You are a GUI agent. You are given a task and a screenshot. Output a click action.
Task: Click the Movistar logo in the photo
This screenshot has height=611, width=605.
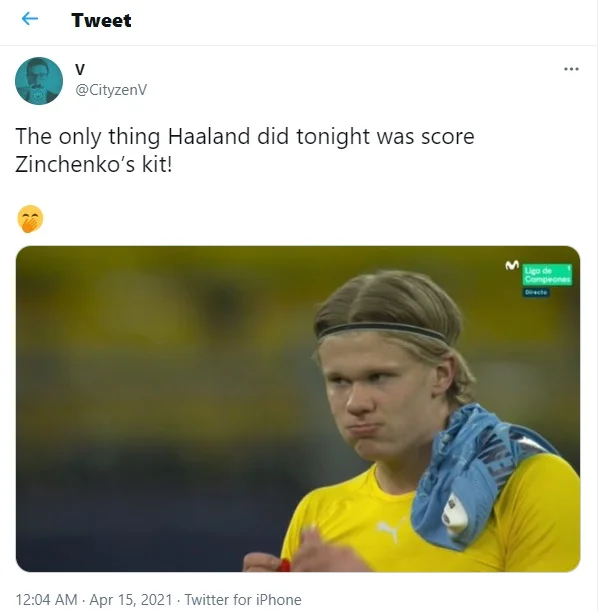[512, 266]
